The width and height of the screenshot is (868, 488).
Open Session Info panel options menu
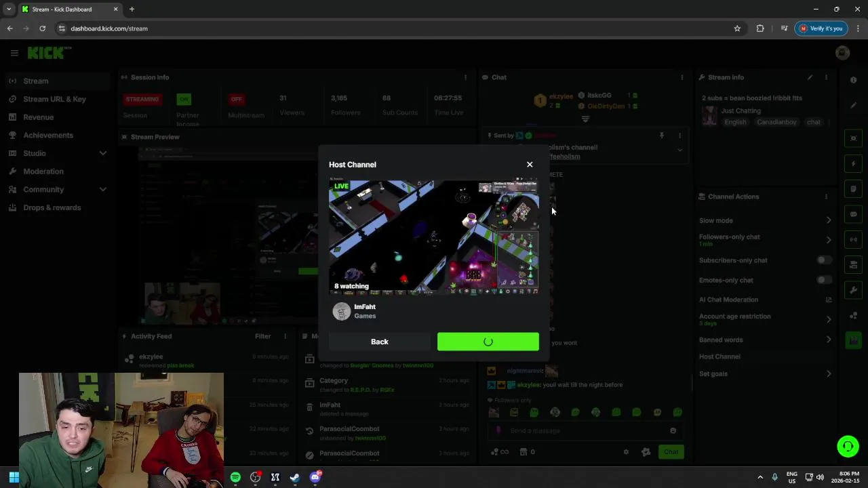pos(465,77)
